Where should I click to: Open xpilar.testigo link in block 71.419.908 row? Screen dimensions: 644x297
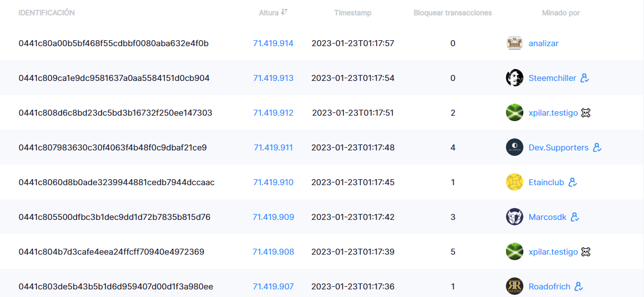[x=553, y=252]
